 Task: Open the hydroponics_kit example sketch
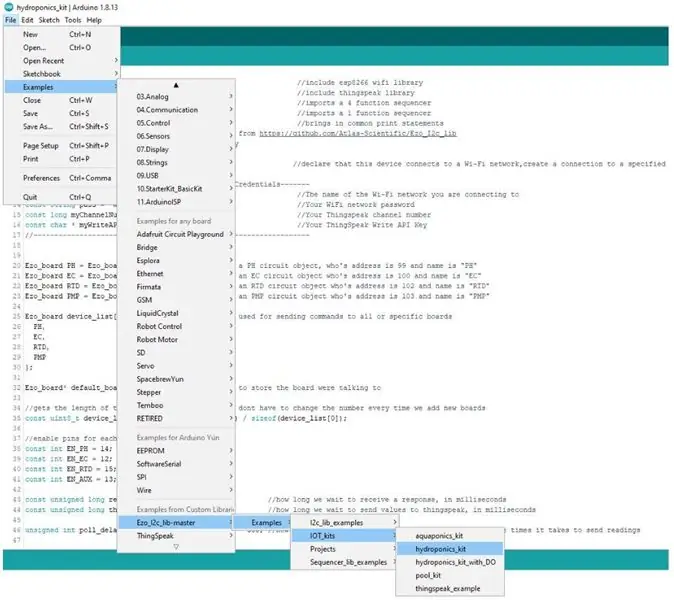pos(450,549)
